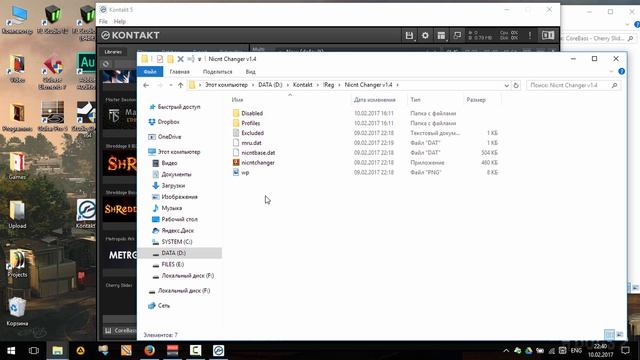Go back in Explorer navigation

pyautogui.click(x=146, y=85)
